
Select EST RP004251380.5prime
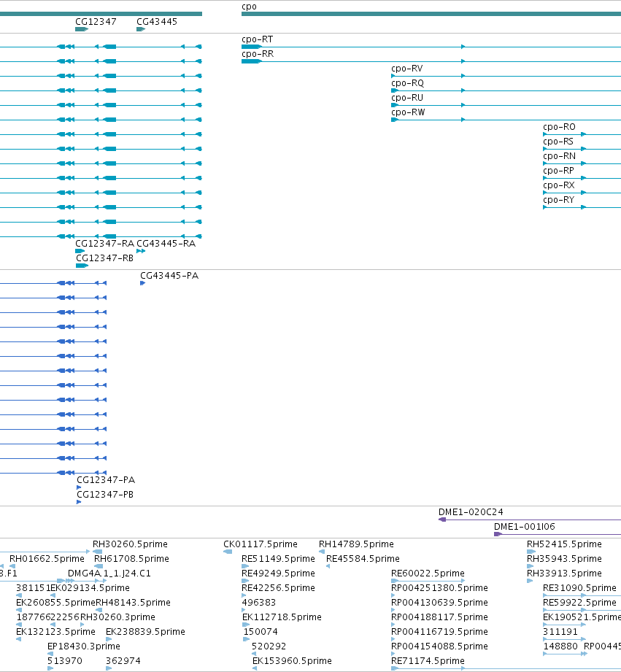click(439, 588)
